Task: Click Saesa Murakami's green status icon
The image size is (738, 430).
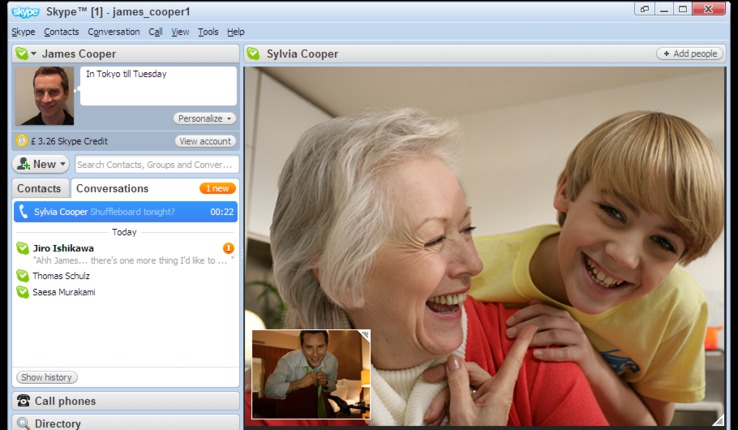Action: point(23,292)
